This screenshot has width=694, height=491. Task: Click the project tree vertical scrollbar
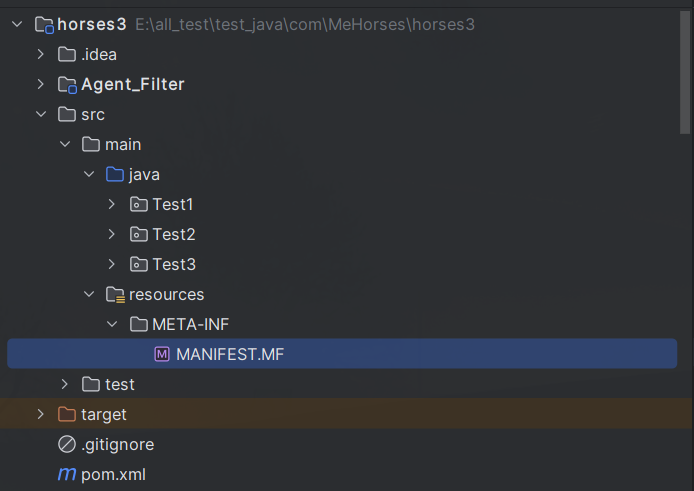tap(685, 72)
